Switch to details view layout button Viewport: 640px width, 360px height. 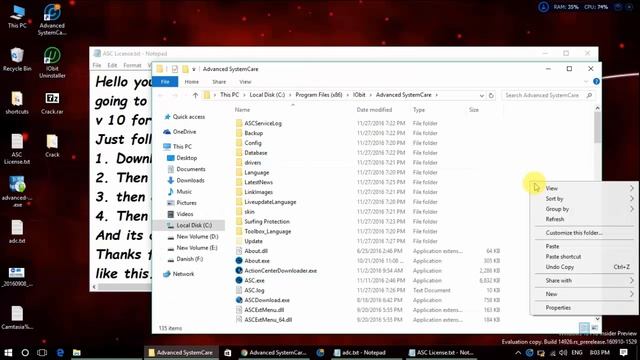click(584, 328)
